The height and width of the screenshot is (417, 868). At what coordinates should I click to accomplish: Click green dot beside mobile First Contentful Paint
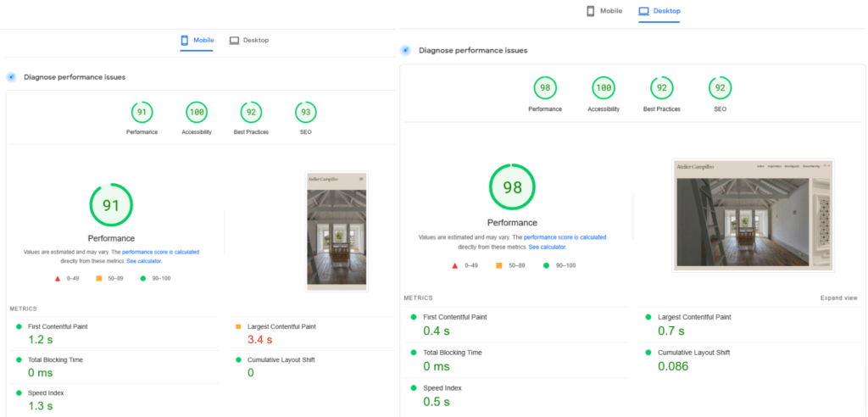(19, 326)
